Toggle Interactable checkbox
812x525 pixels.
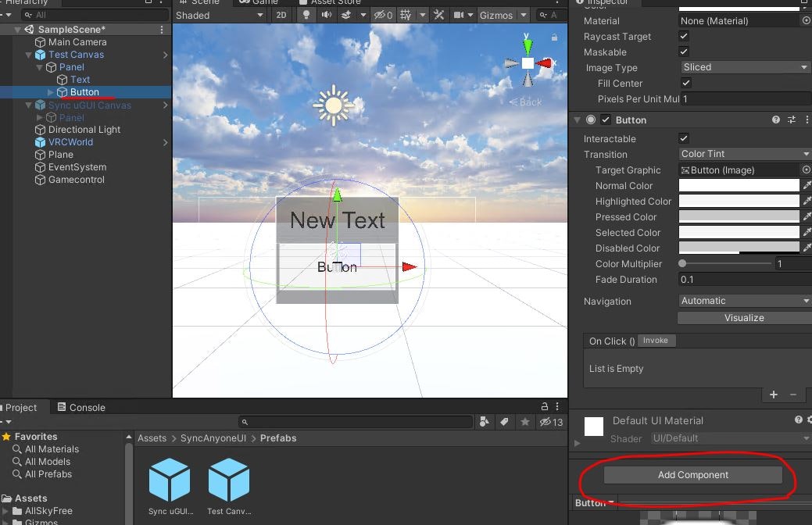pyautogui.click(x=684, y=138)
